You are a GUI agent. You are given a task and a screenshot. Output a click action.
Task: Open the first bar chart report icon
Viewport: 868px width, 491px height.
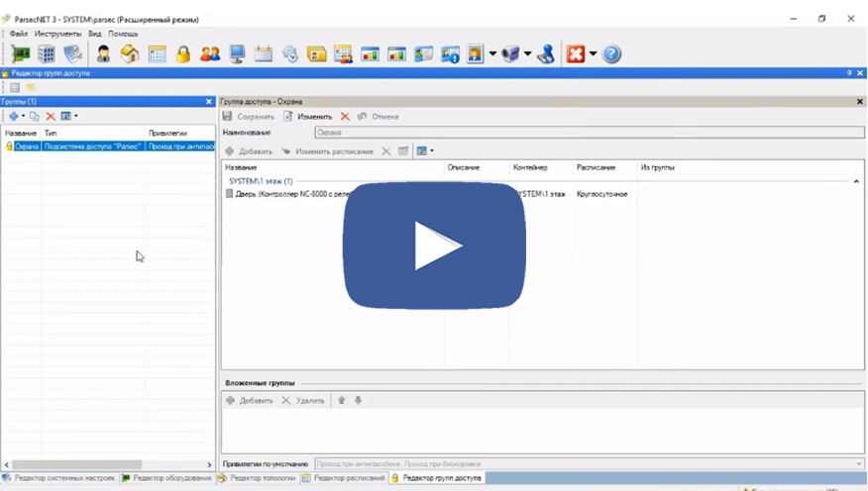coord(370,54)
